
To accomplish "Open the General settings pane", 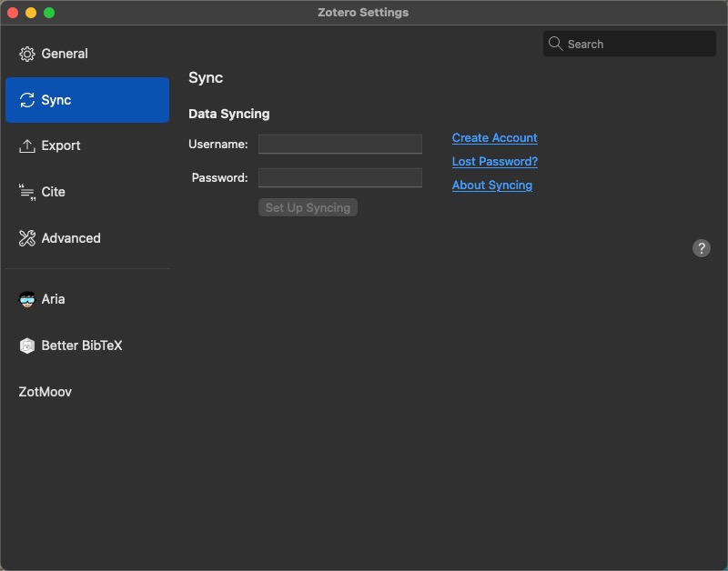I will point(87,54).
